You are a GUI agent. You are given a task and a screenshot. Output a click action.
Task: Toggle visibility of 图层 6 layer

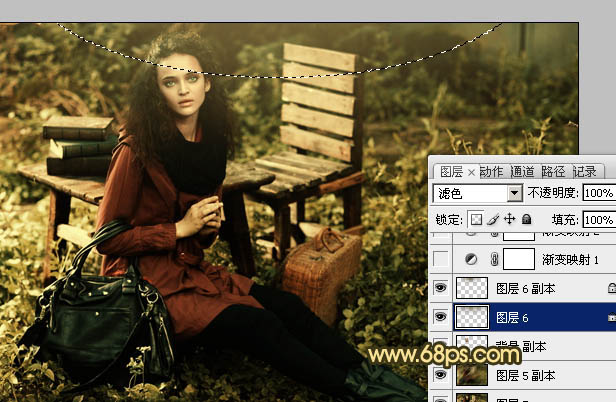pos(440,317)
